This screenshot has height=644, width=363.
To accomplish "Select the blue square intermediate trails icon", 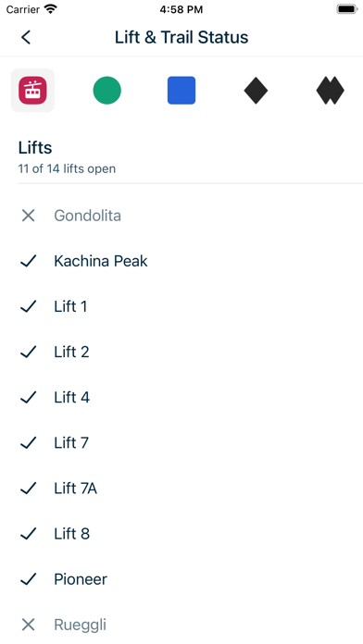I will click(181, 90).
